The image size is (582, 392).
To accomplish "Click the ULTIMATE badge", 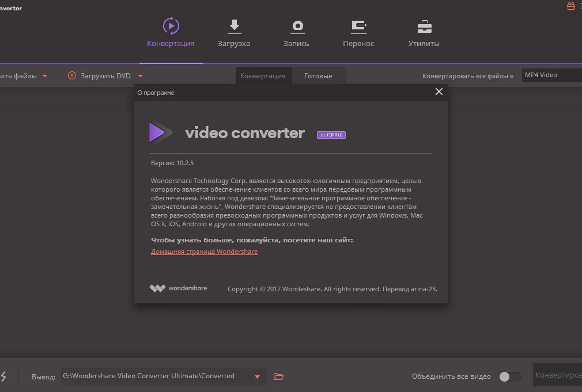I will coord(331,135).
